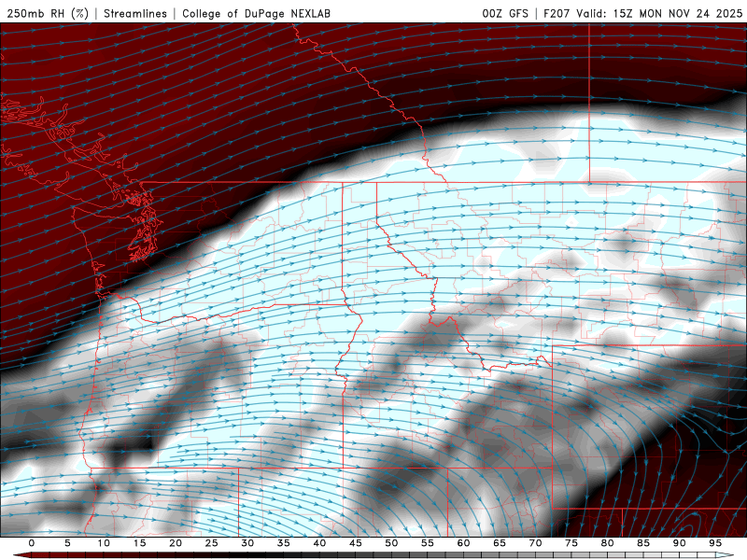Select the "85" value on color scale

tap(643, 543)
